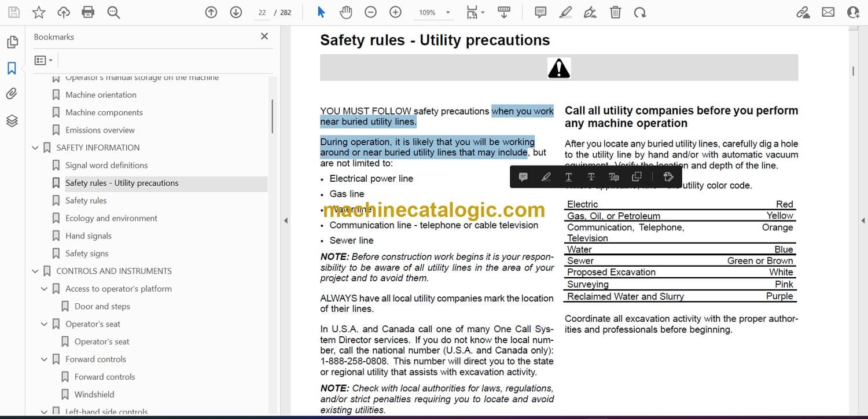
Task: Open the fill and sign pen tool
Action: tap(590, 12)
